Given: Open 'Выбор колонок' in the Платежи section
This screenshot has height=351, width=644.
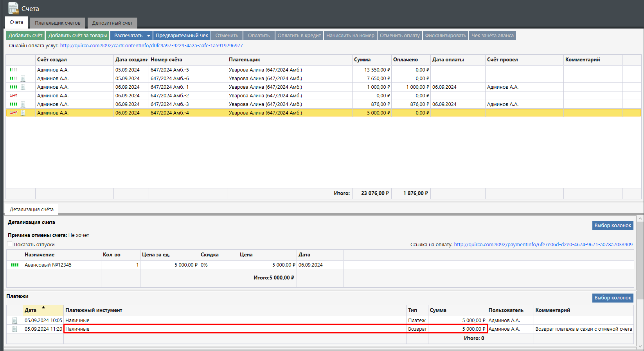Looking at the screenshot, I should point(612,298).
